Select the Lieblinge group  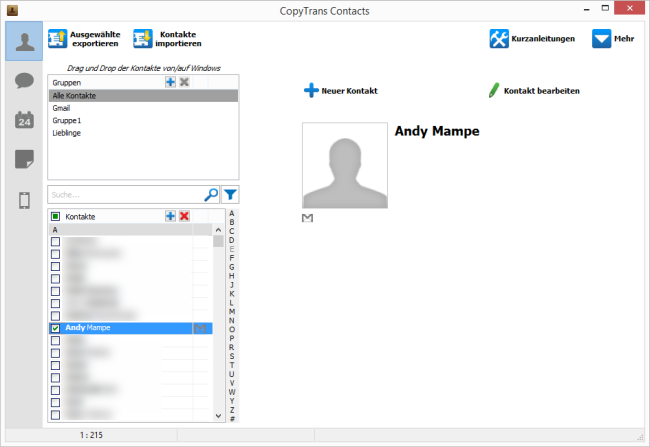(143, 133)
